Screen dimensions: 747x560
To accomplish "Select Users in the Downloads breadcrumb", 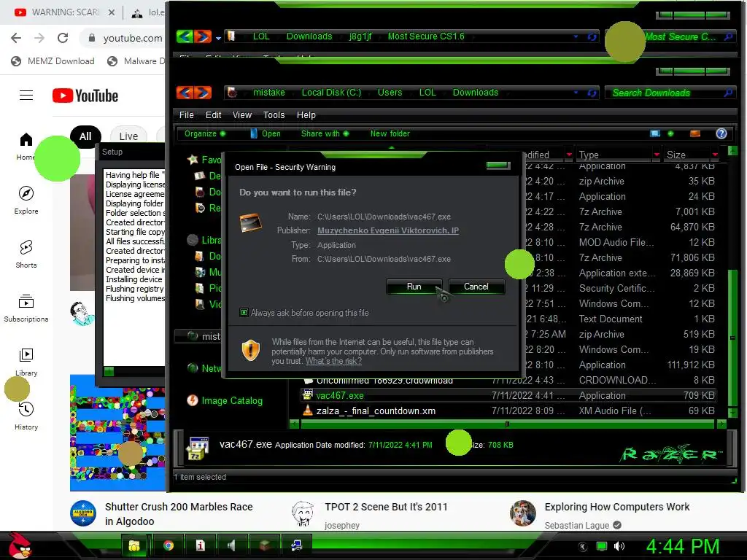I will 390,93.
